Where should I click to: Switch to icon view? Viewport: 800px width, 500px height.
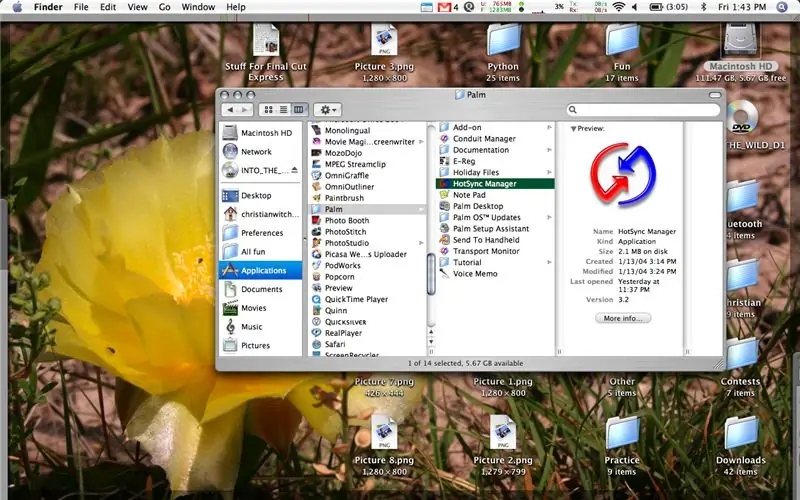(269, 110)
